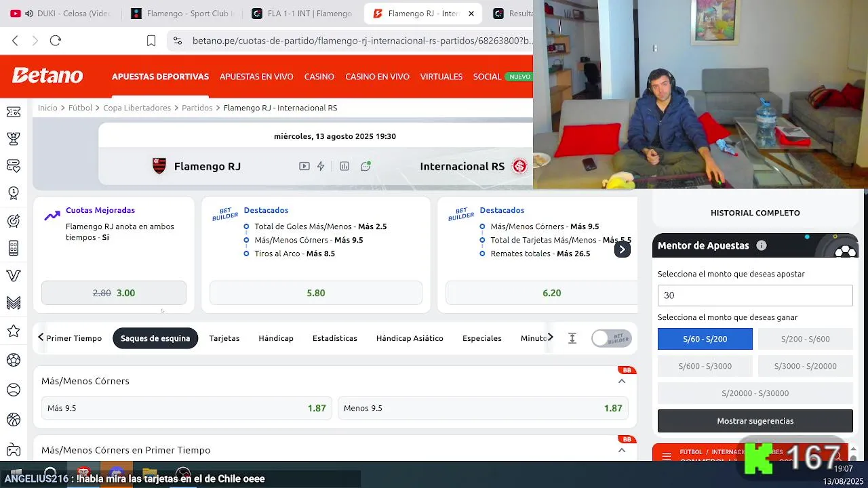Select the Saques de esquina tab
Viewport: 868px width, 488px height.
pyautogui.click(x=155, y=338)
